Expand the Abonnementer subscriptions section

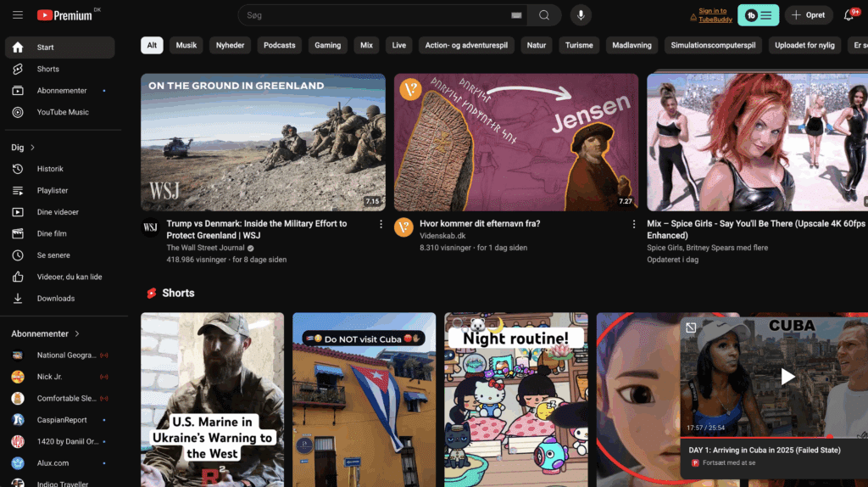pos(46,333)
